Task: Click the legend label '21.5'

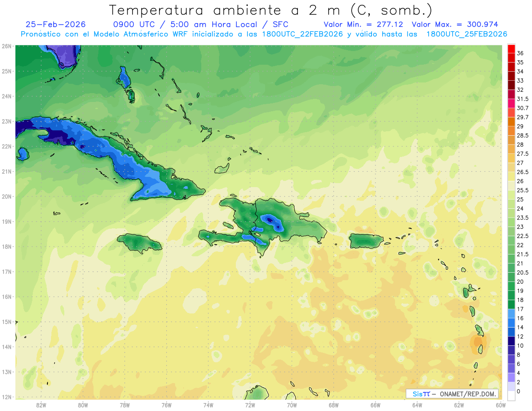Action: (523, 254)
